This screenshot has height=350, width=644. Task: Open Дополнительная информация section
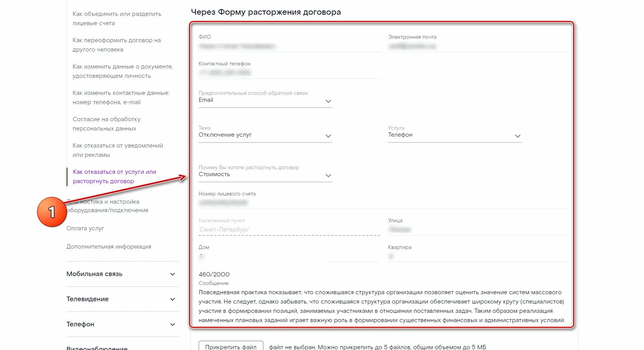click(109, 247)
